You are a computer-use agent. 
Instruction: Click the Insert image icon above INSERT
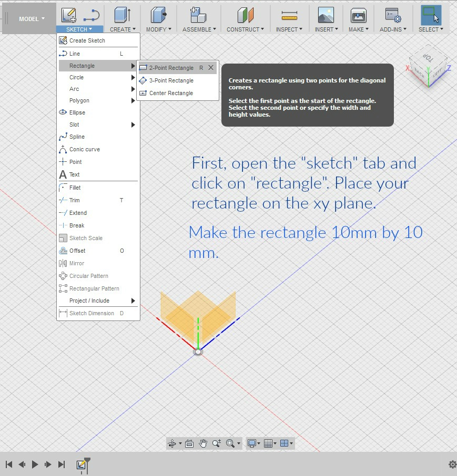coord(326,15)
